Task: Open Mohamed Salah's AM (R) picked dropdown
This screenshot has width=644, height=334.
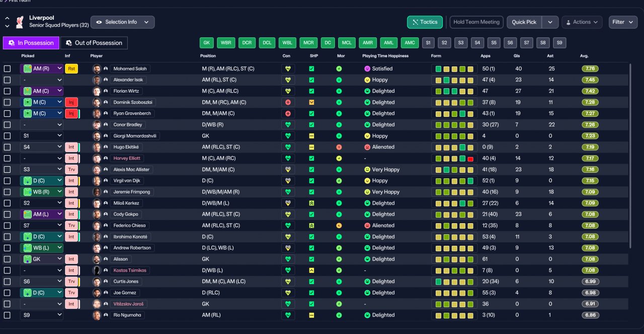Action: pos(42,69)
